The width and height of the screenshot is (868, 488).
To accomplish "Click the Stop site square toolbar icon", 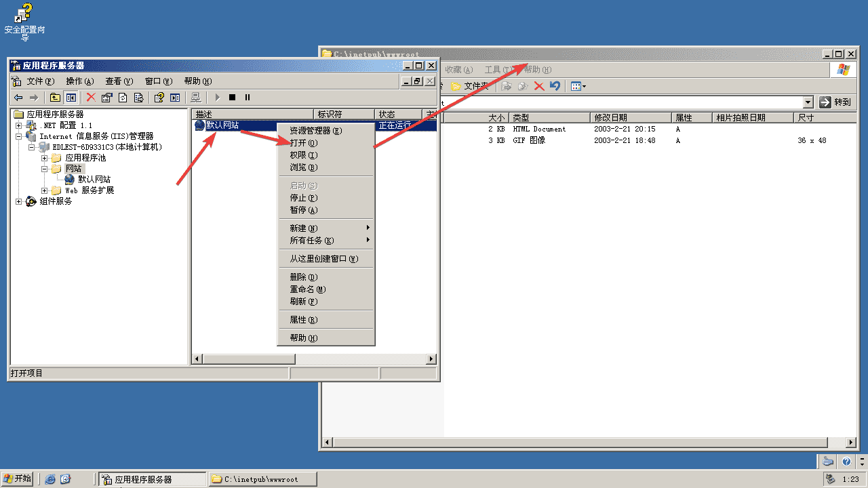I will (x=232, y=98).
